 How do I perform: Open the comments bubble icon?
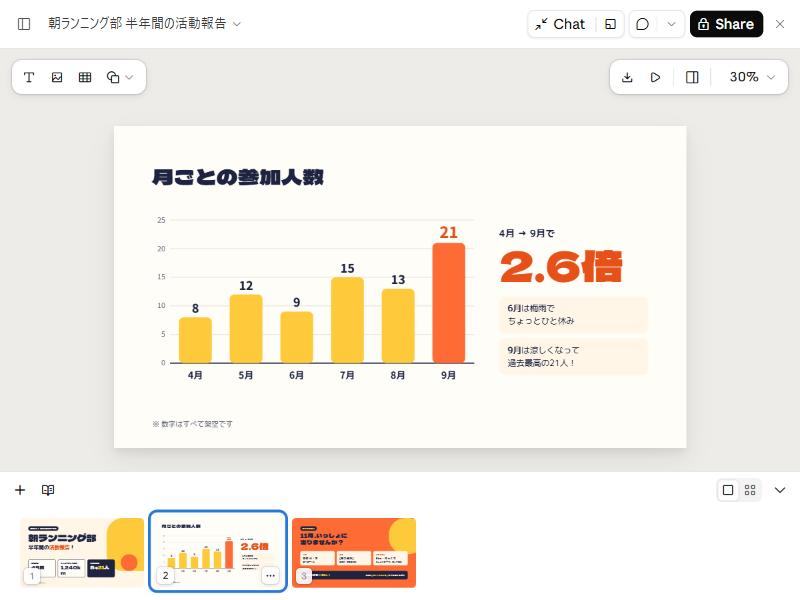643,24
